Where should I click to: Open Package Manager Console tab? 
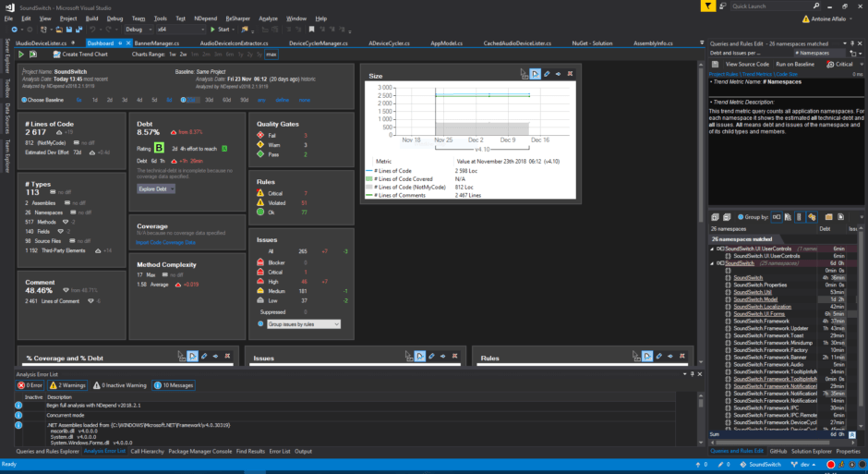point(199,451)
